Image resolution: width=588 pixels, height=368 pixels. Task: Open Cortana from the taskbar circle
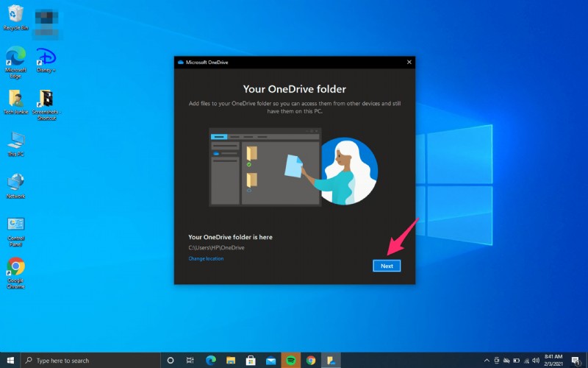pos(171,361)
